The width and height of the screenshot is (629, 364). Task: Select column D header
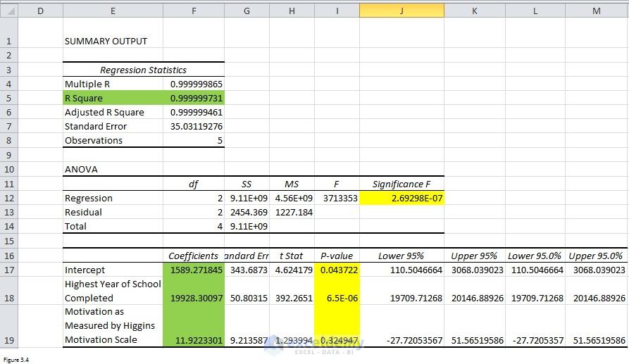(x=41, y=11)
